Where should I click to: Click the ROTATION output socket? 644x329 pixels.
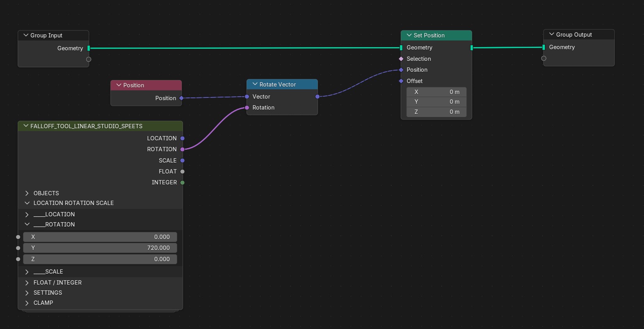pyautogui.click(x=182, y=149)
